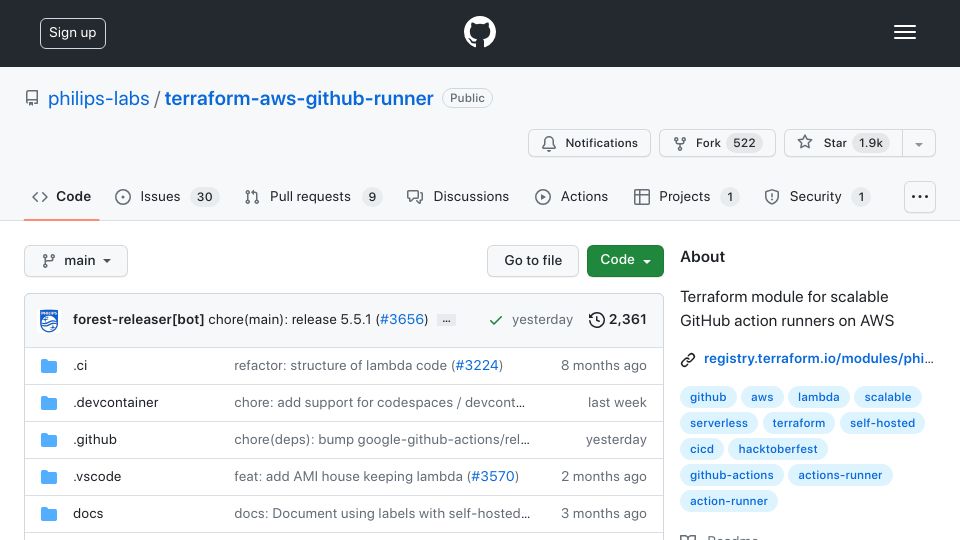Click the green checkmark build status
Image resolution: width=960 pixels, height=540 pixels.
[x=496, y=320]
